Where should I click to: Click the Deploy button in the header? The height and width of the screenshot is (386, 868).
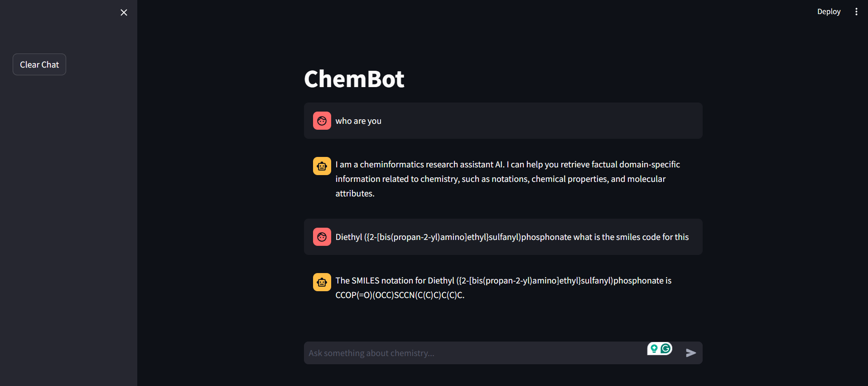(x=829, y=11)
